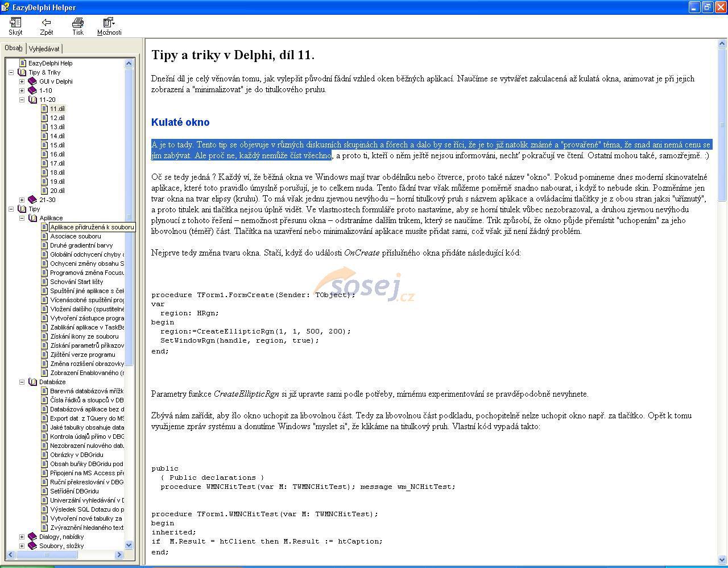
Task: Click the Tipy & Triky open book icon
Action: coord(22,72)
